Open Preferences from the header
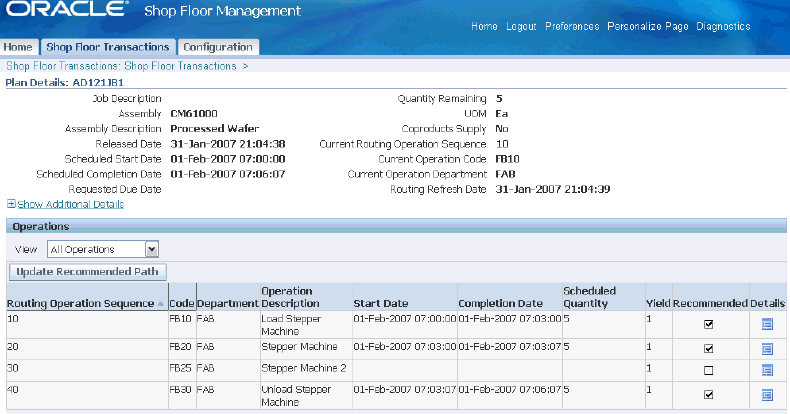The width and height of the screenshot is (790, 414). pos(572,26)
